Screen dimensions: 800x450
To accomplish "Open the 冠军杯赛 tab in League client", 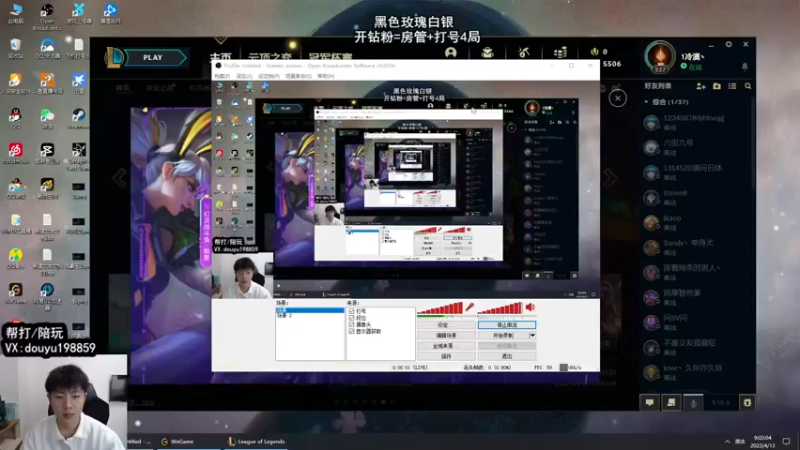I will tap(330, 56).
